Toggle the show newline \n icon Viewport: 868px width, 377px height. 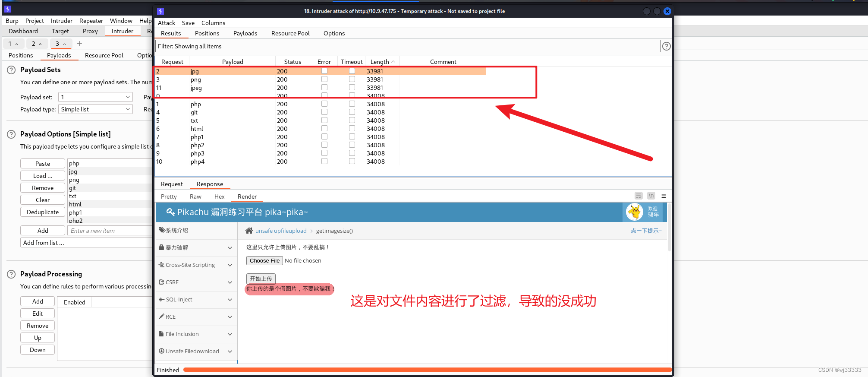coord(651,196)
